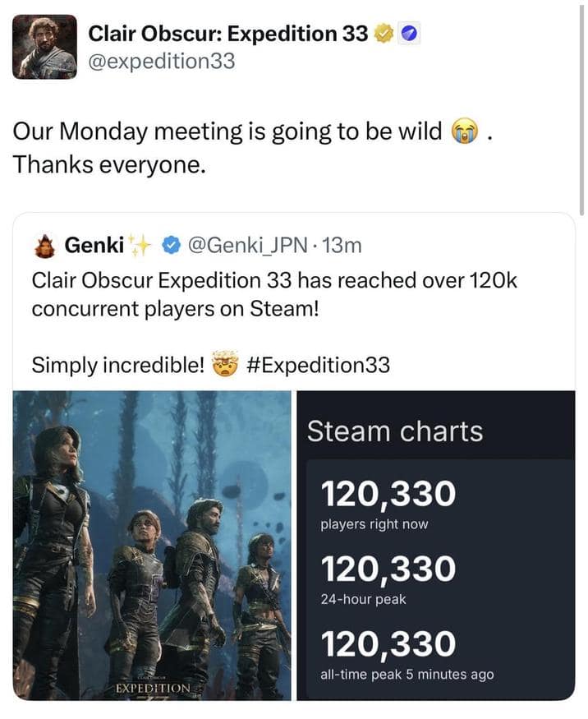Click the Expedition 33 profile avatar
The image size is (588, 719).
click(45, 47)
